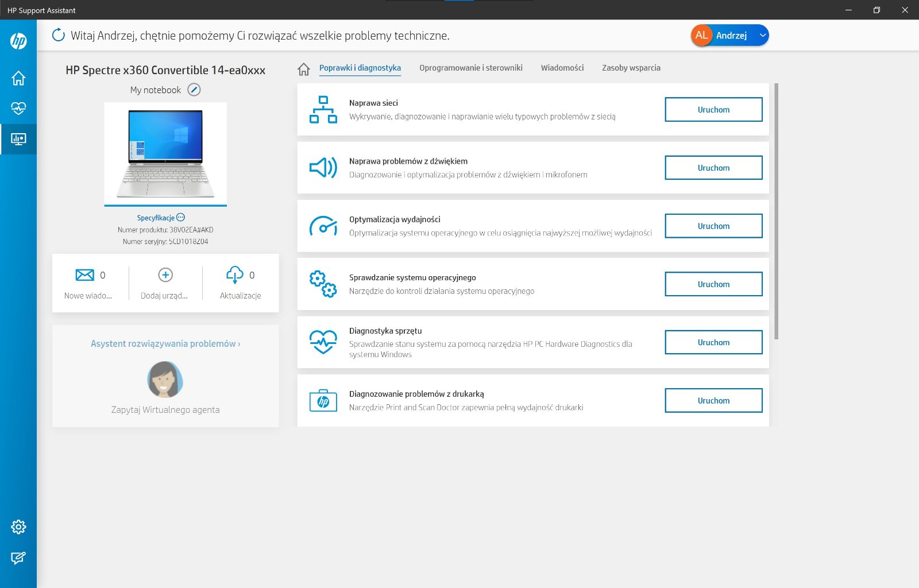Open the Specyfikacje link
Image resolution: width=919 pixels, height=588 pixels.
click(156, 218)
